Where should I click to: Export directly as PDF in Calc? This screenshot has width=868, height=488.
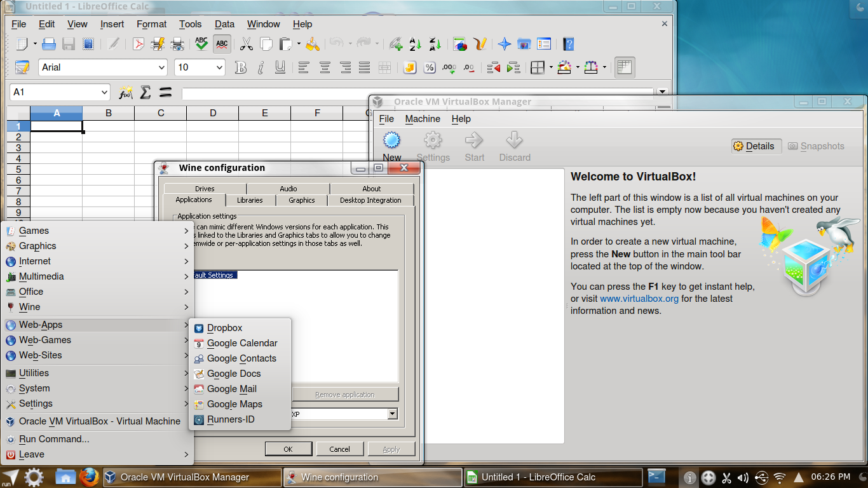click(138, 44)
